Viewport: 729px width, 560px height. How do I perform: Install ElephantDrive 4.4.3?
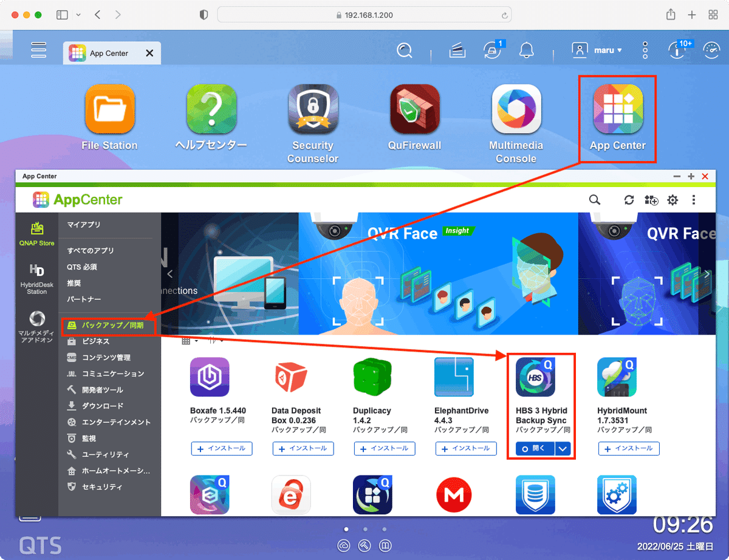pos(466,449)
